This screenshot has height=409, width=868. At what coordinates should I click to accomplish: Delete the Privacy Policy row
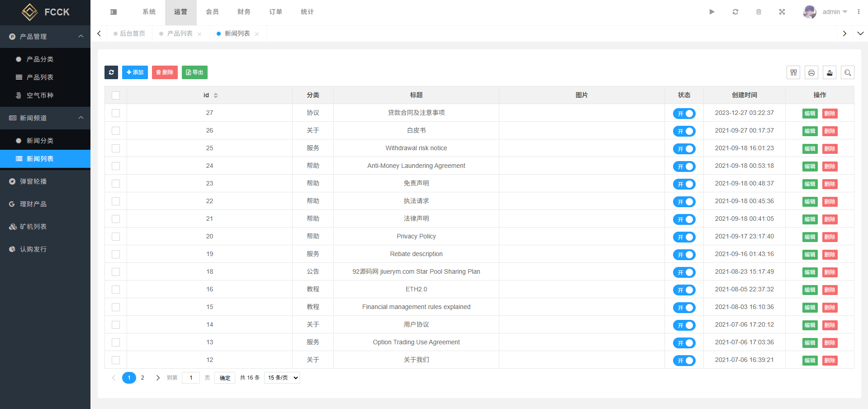click(830, 237)
